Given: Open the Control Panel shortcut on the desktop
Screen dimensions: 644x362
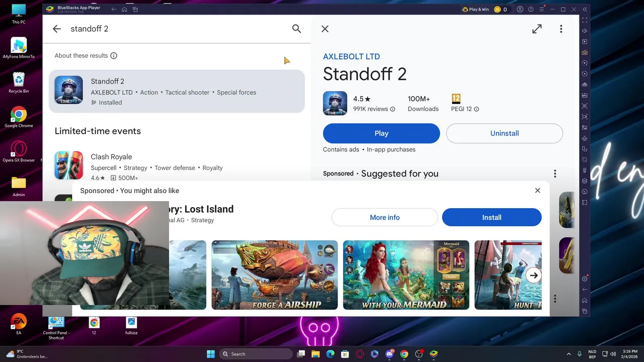Looking at the screenshot, I should 56,327.
